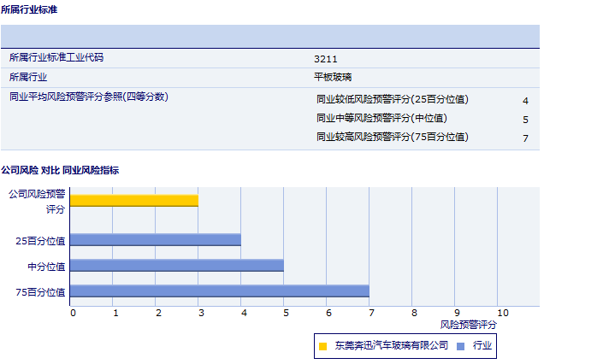Viewport: 603px width, 364px height.
Task: Click the blue legend square for 行业
Action: (460, 346)
